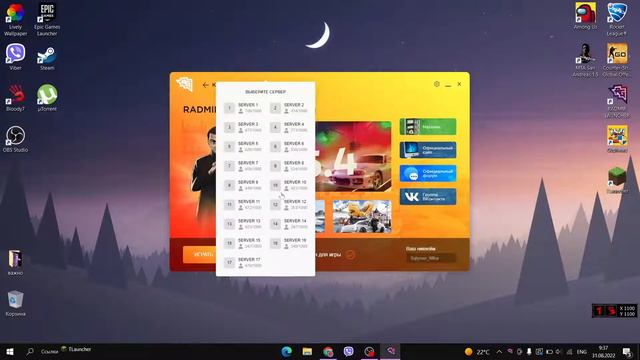The image size is (640, 360).
Task: Switch to Radmir launcher taskbar icon
Action: (x=391, y=351)
